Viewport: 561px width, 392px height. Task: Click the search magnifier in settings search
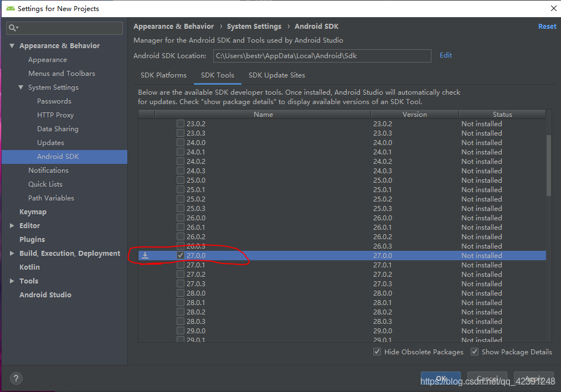pos(12,28)
